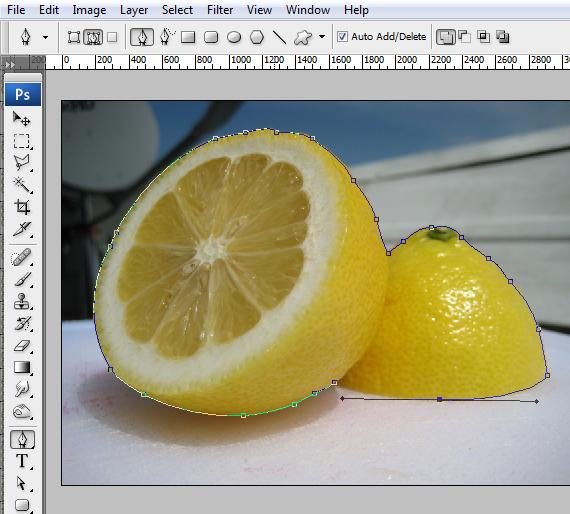Pick the Eraser tool
Viewport: 570px width, 514px height.
click(22, 346)
